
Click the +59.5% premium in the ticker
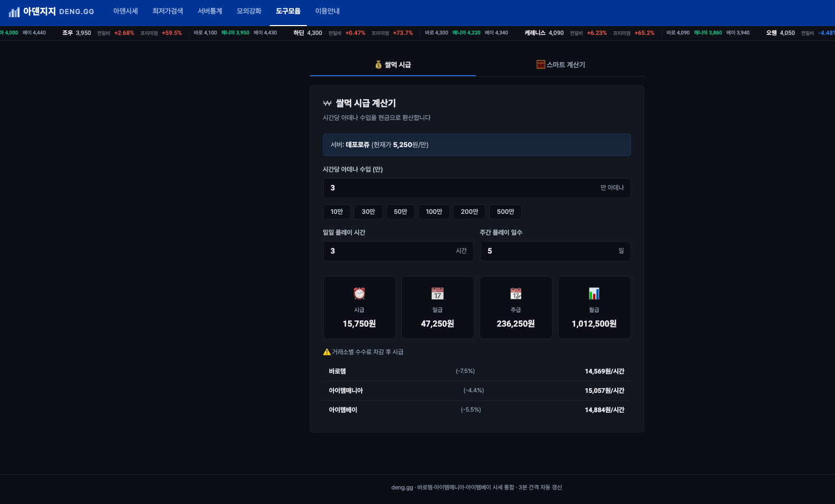point(172,33)
